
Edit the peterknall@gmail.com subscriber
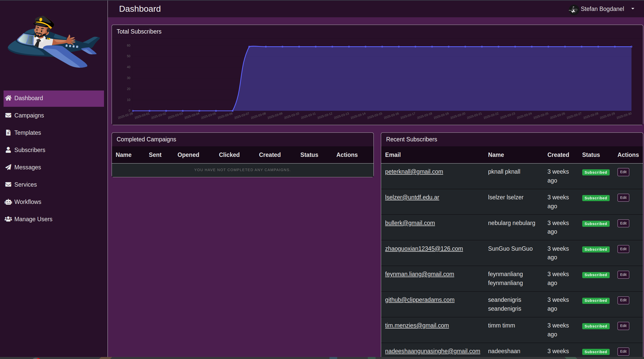click(623, 172)
